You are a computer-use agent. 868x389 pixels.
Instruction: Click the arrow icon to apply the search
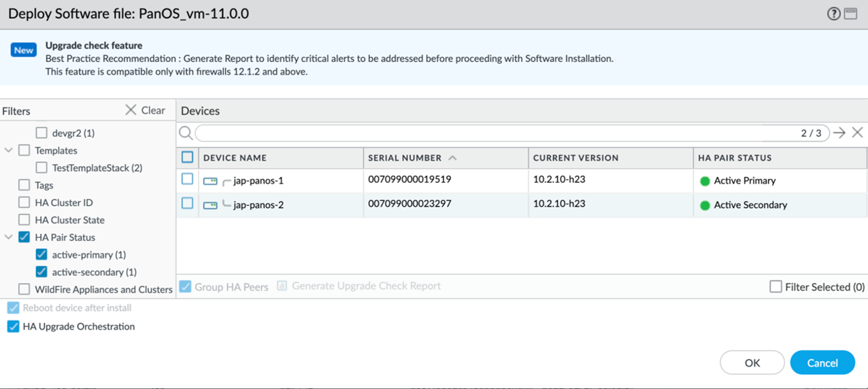click(x=839, y=133)
